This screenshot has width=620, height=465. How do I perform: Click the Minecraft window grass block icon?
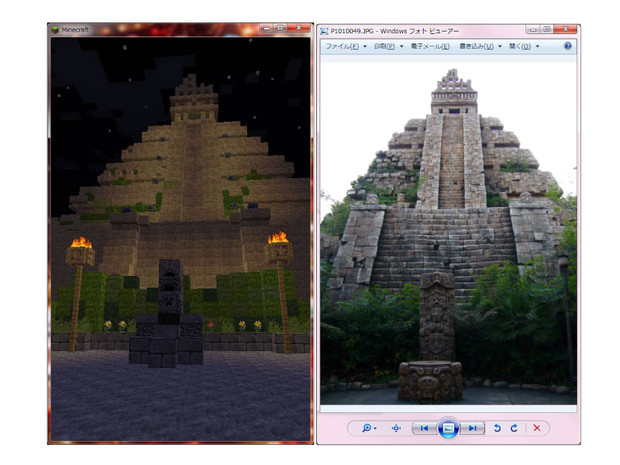point(55,30)
